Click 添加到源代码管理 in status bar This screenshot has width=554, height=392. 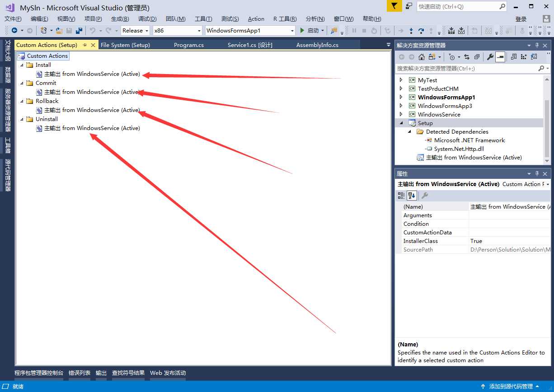coord(511,387)
